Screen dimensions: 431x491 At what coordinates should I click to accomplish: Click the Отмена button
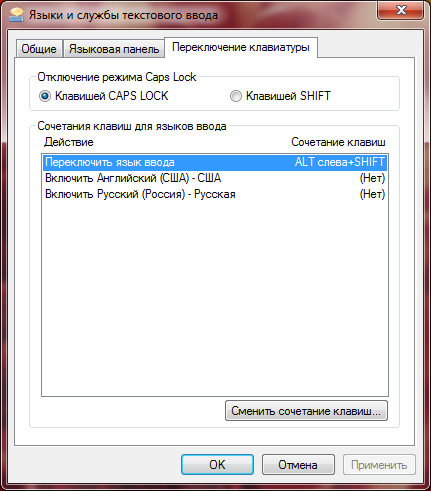click(298, 465)
